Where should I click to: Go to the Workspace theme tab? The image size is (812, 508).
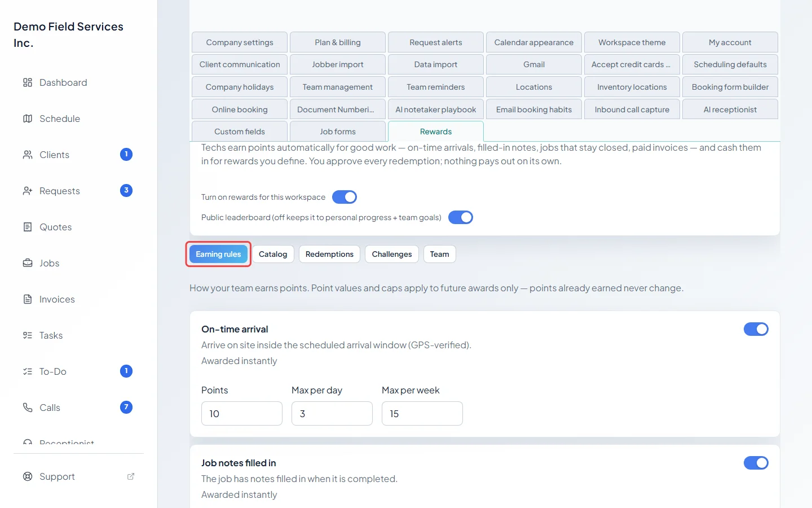tap(632, 42)
